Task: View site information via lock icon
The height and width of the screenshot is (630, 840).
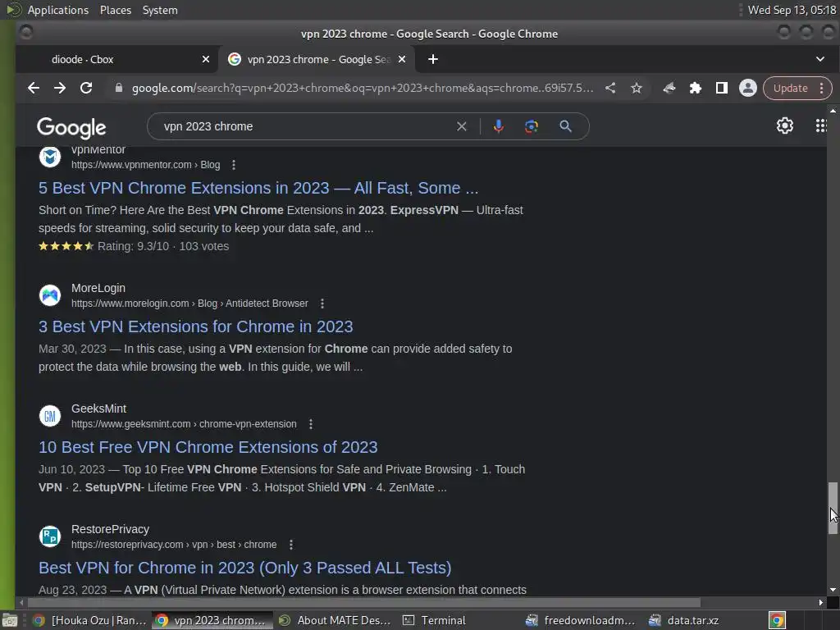Action: coord(119,89)
